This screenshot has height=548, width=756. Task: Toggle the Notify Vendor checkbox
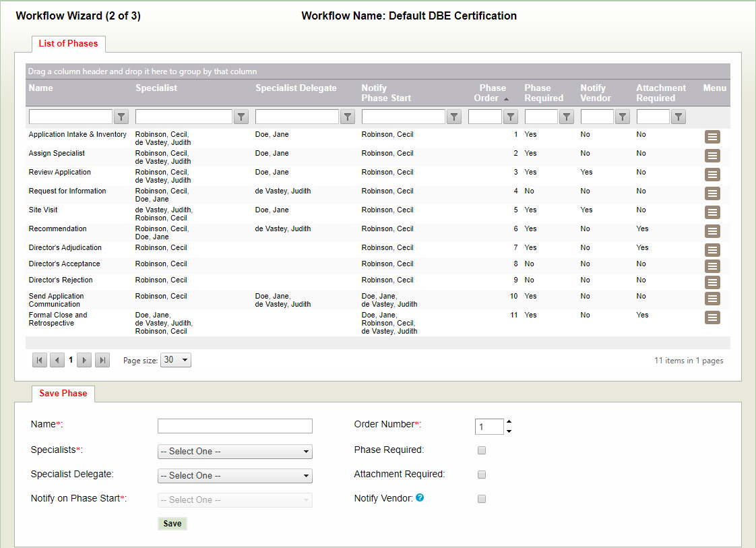pyautogui.click(x=482, y=499)
